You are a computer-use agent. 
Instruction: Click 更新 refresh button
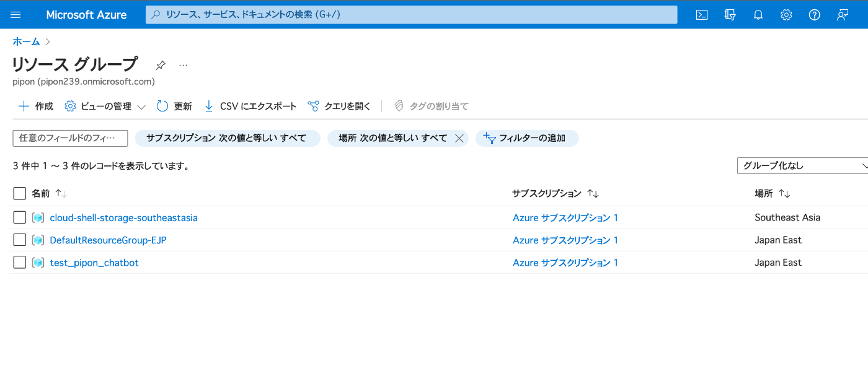point(174,107)
